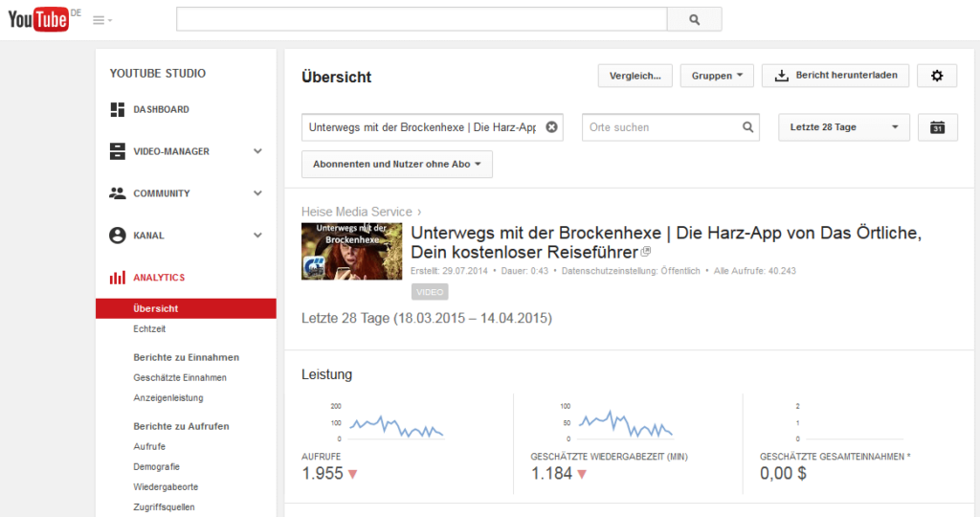Click the Leistung section heading

[327, 374]
